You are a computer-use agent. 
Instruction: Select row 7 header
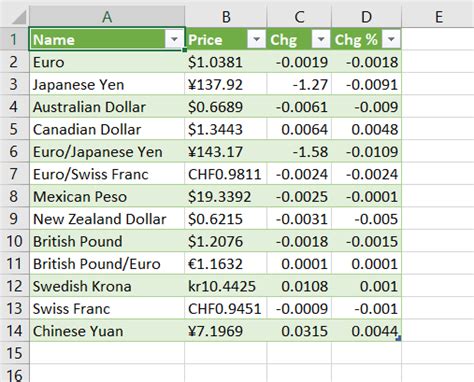coord(14,174)
